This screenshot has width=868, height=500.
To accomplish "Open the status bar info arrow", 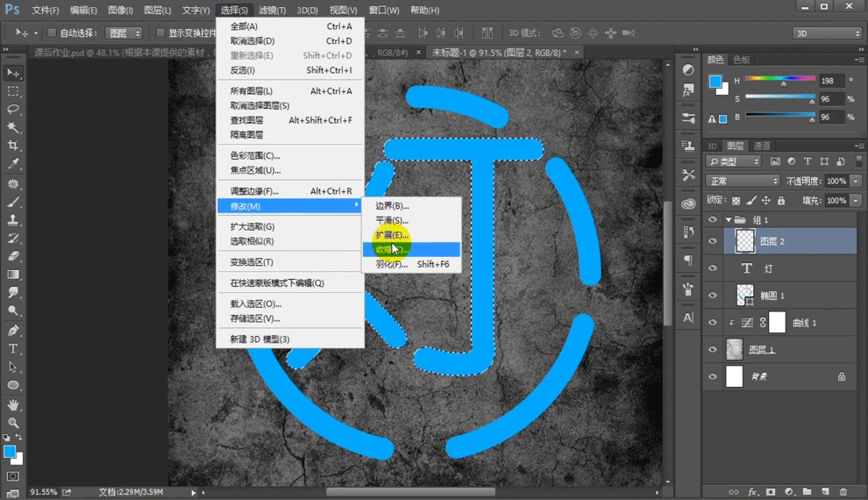I will tap(193, 492).
